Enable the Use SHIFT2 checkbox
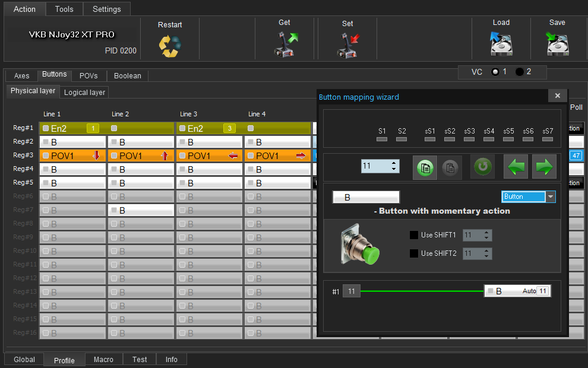The height and width of the screenshot is (368, 588). [414, 253]
